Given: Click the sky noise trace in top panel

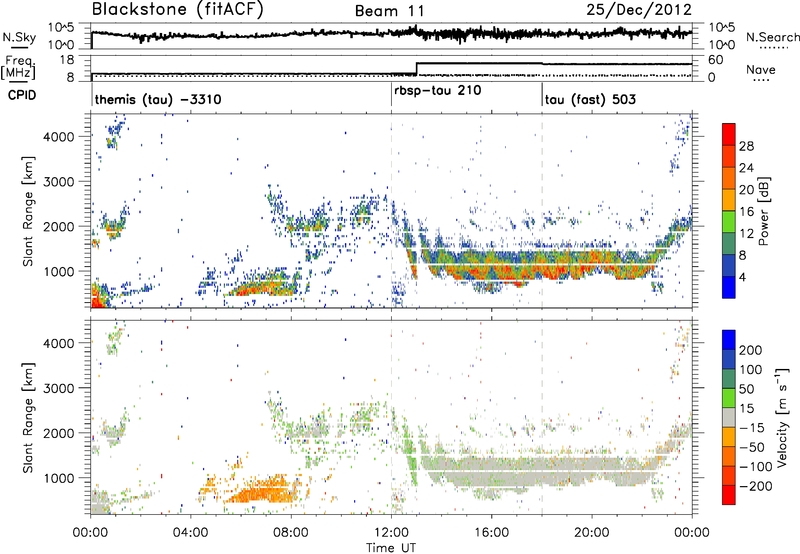Looking at the screenshot, I should point(391,34).
